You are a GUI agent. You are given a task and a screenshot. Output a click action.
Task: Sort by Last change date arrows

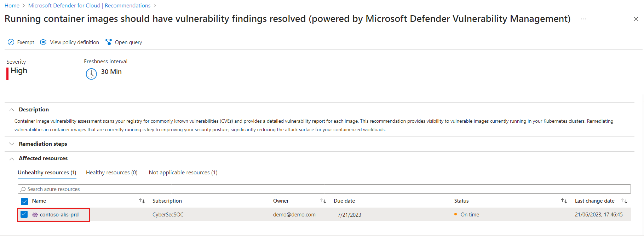tap(625, 201)
